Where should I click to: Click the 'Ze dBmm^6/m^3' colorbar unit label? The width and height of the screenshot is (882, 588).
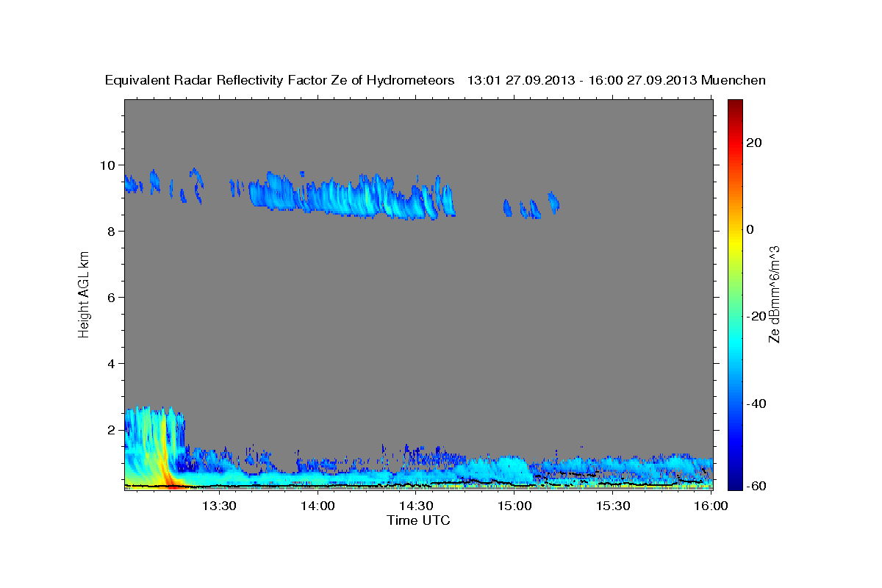pyautogui.click(x=774, y=294)
